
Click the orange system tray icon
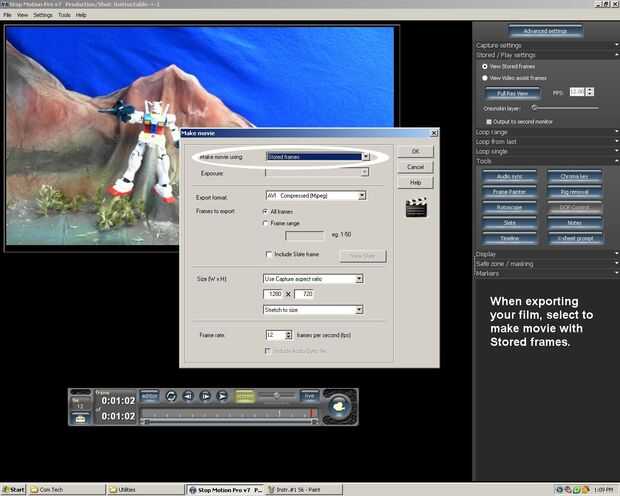(x=586, y=490)
